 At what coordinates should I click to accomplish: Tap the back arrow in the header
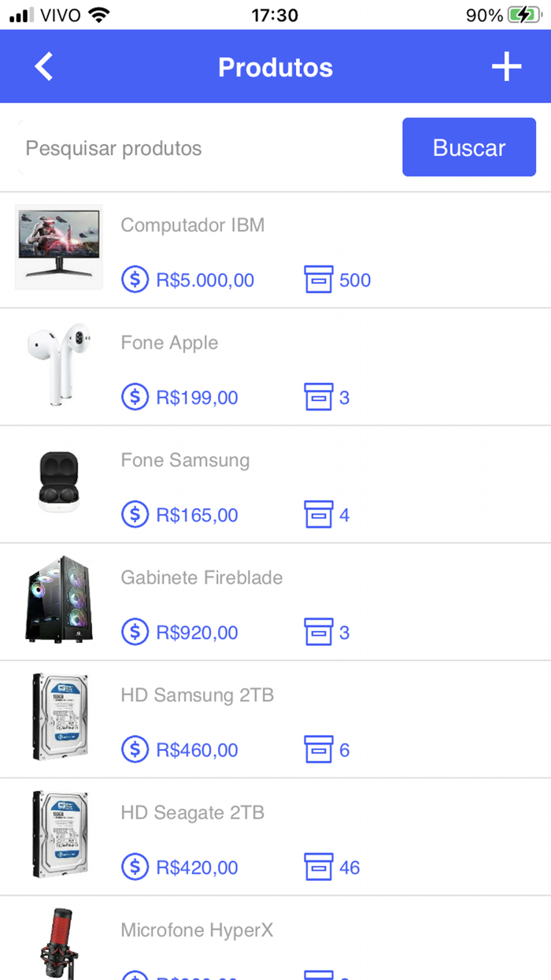pos(43,66)
